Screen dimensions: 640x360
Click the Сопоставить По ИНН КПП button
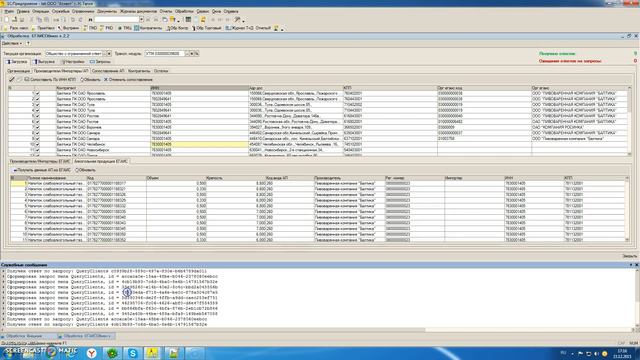click(x=50, y=80)
